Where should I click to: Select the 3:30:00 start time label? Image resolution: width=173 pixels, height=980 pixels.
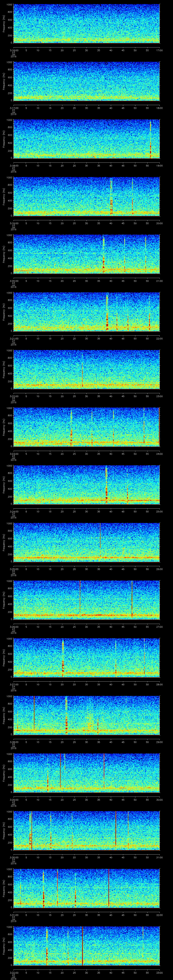(14, 857)
